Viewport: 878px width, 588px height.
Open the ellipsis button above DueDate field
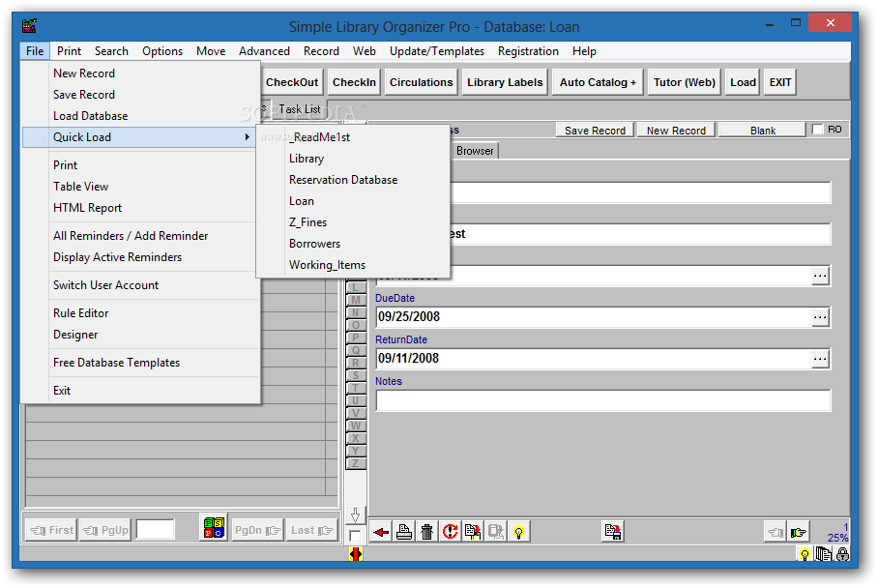(x=820, y=276)
